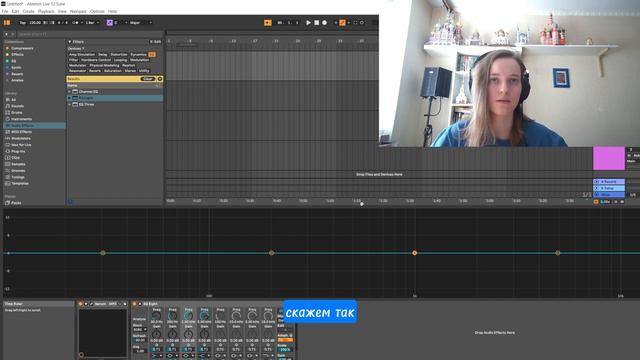Toggle the highlighted EQ filter tag

point(152,54)
